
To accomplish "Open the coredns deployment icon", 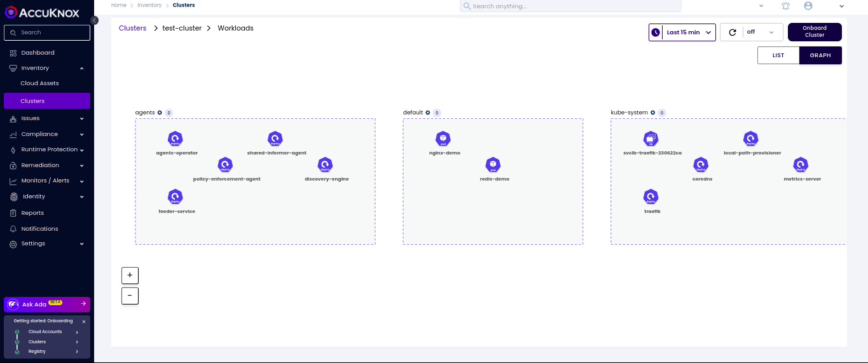I will (701, 165).
